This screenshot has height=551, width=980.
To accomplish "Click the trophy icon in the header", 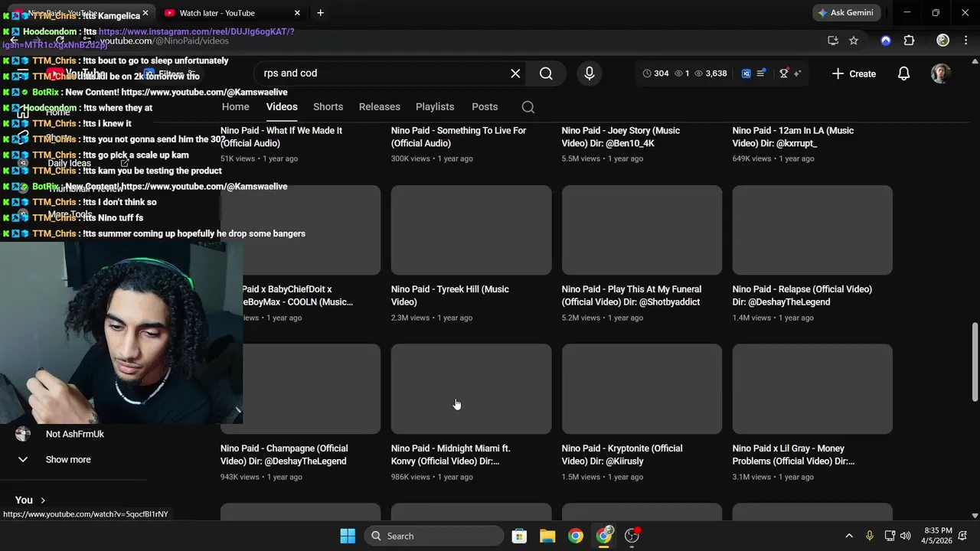I will pyautogui.click(x=783, y=73).
